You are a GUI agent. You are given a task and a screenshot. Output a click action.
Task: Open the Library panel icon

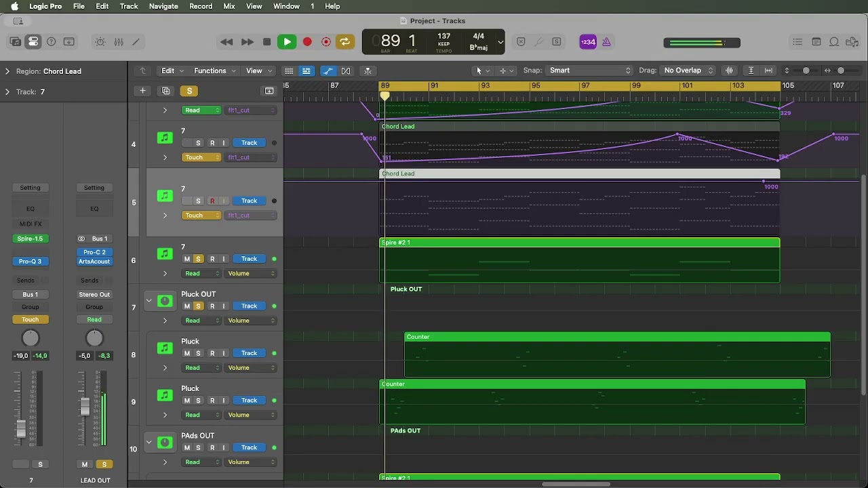15,42
